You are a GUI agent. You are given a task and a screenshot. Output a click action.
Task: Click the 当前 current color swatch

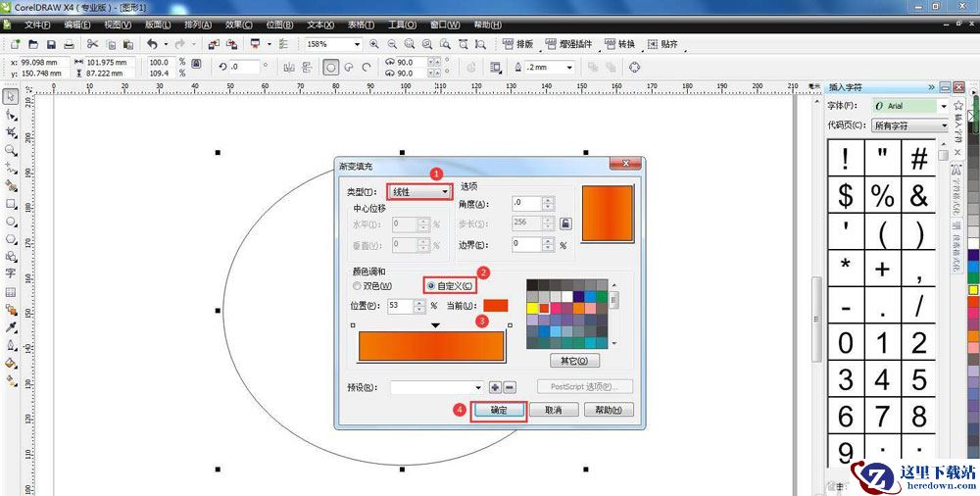click(496, 305)
